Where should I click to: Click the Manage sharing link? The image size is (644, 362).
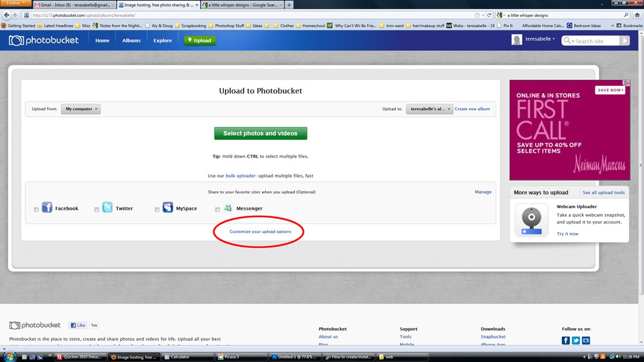(483, 192)
